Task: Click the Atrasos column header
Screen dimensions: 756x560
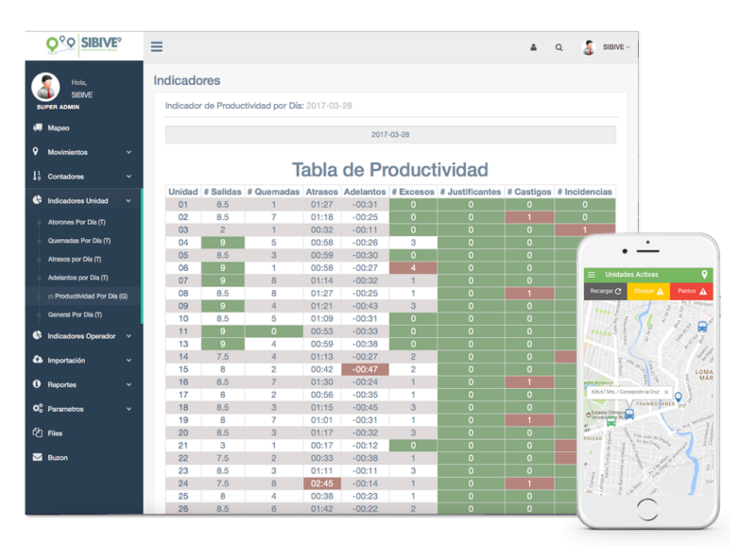Action: (x=322, y=192)
